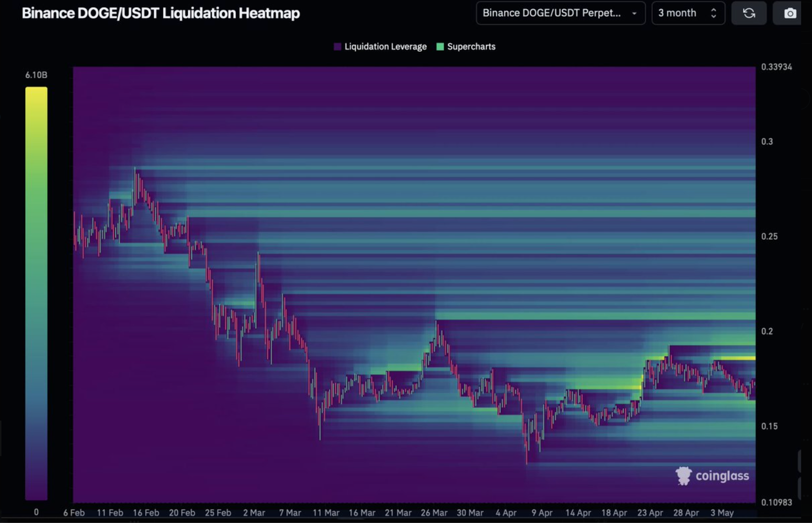
Task: Click the 28 Apr date axis label
Action: pos(687,513)
